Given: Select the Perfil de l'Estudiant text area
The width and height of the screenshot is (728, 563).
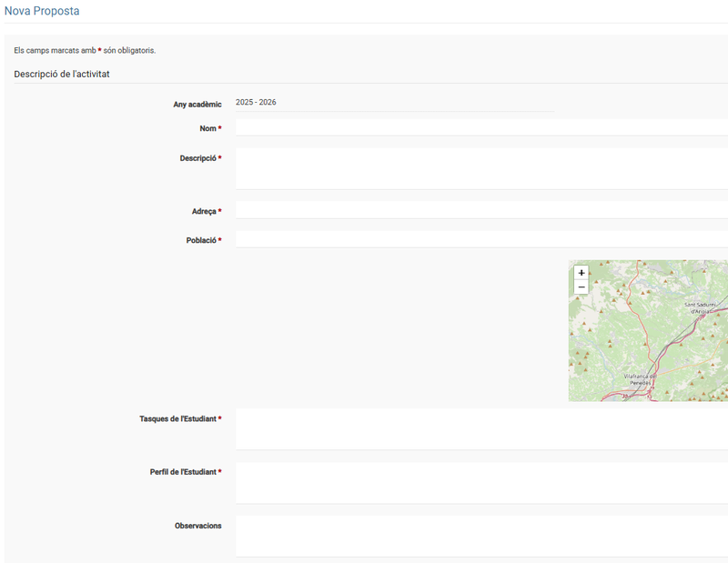Looking at the screenshot, I should (480, 483).
